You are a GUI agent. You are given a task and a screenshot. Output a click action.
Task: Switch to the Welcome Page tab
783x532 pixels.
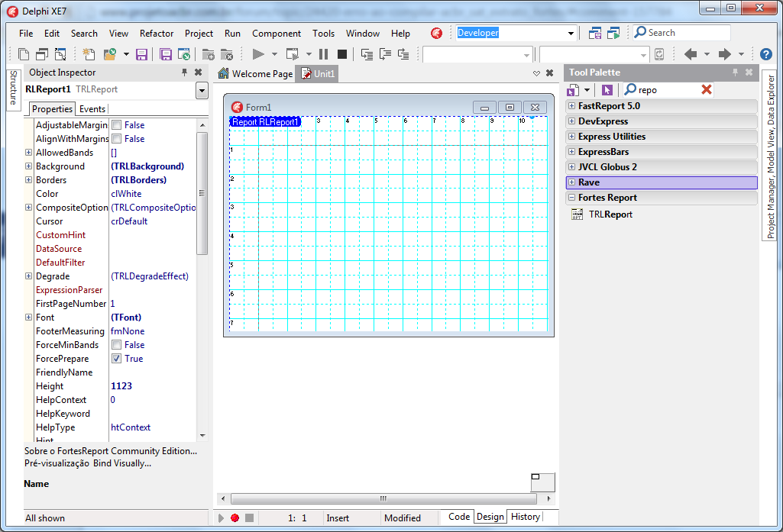pos(255,74)
